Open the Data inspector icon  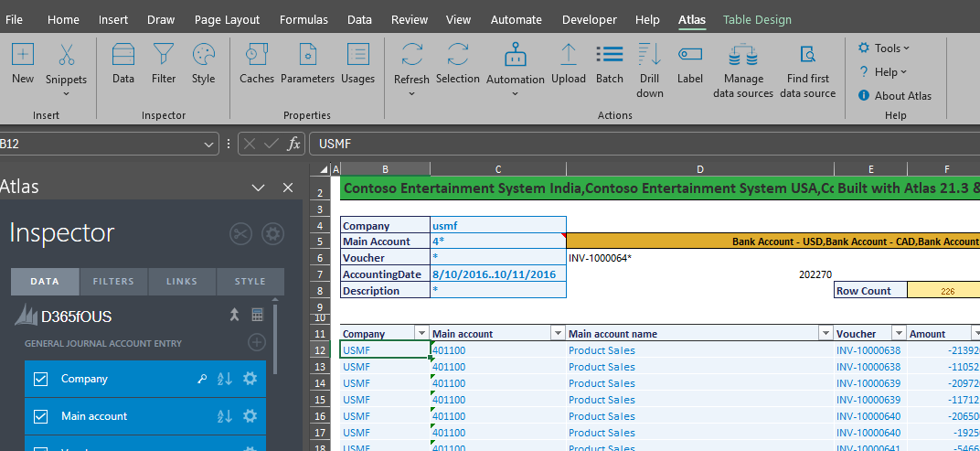pos(123,55)
